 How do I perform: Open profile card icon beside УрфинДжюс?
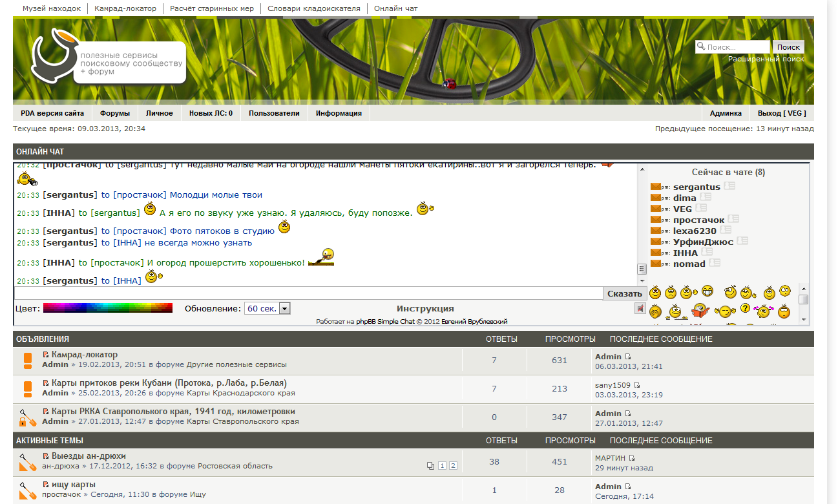click(x=742, y=241)
